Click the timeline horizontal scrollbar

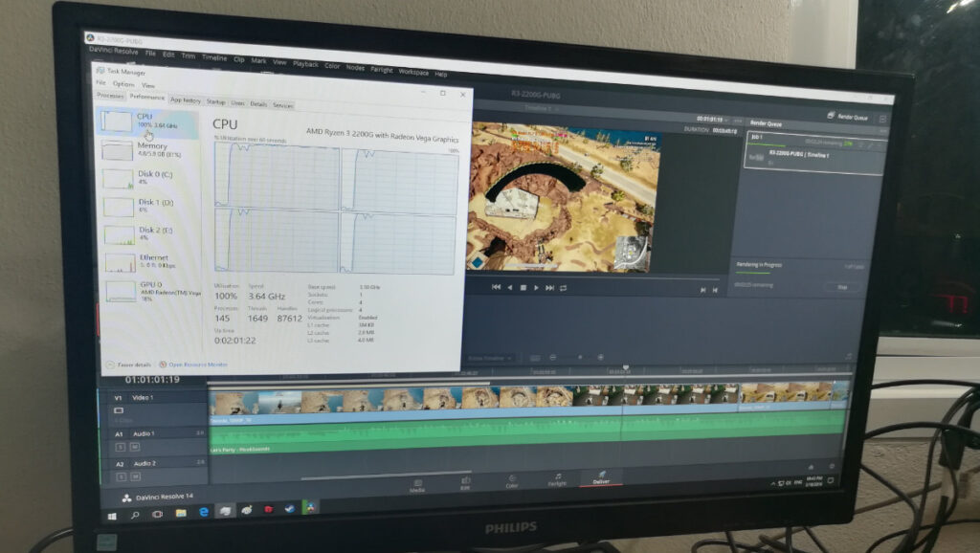pyautogui.click(x=386, y=475)
